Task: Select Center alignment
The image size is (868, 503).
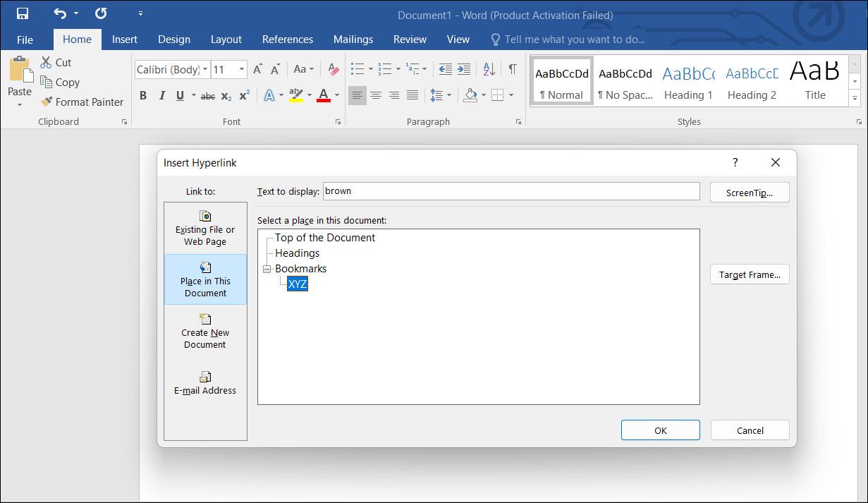Action: [x=376, y=95]
